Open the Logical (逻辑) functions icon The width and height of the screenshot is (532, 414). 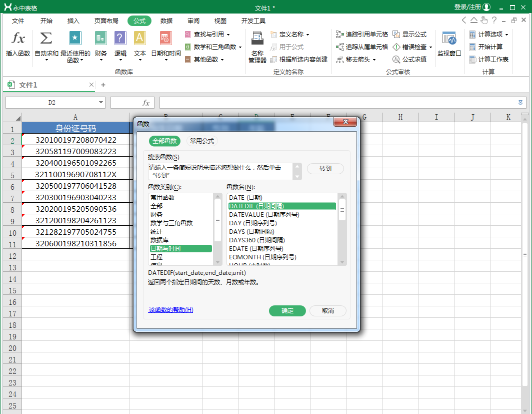click(120, 38)
